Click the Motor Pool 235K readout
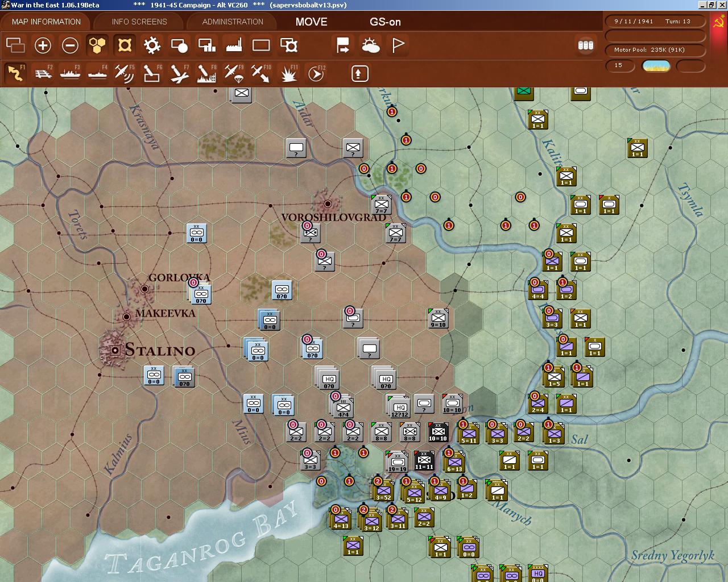 655,49
